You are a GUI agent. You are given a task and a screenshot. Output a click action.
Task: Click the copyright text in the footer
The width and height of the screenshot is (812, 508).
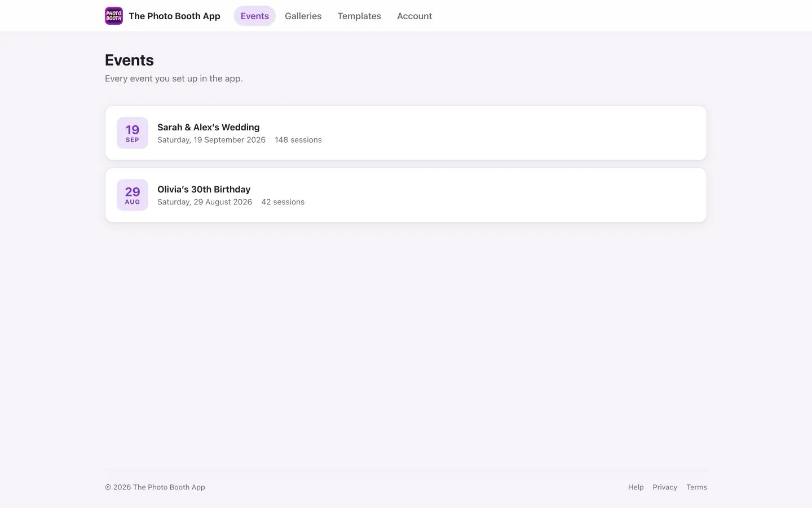(155, 487)
